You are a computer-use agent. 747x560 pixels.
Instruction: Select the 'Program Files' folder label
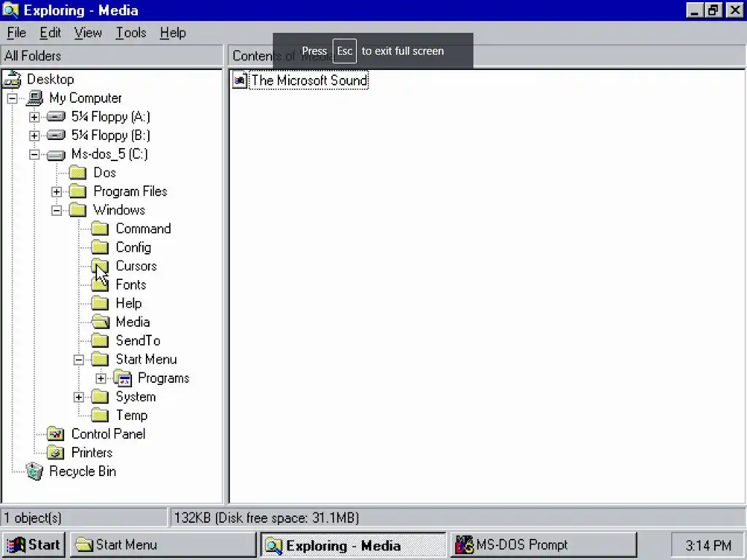pyautogui.click(x=131, y=192)
